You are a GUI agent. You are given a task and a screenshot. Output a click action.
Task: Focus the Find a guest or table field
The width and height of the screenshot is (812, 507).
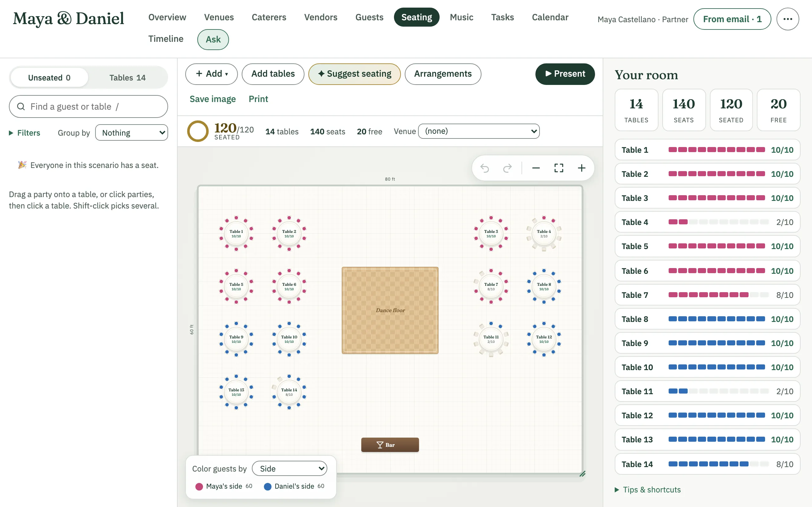[88, 106]
